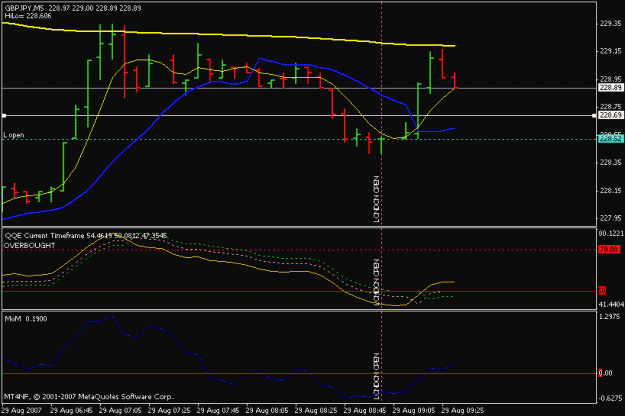Click the 29 Aug 2007 date label
Screen dimensions: 625x416
pos(21,410)
